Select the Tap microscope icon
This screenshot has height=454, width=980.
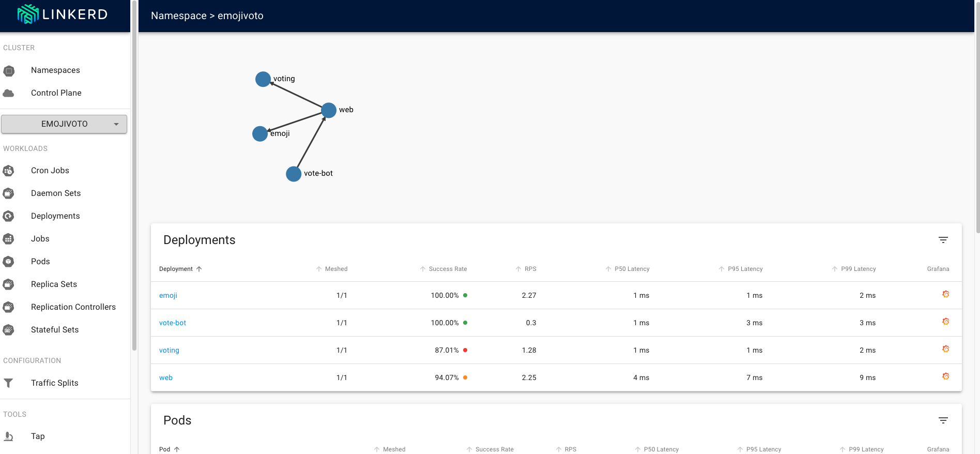(9, 436)
